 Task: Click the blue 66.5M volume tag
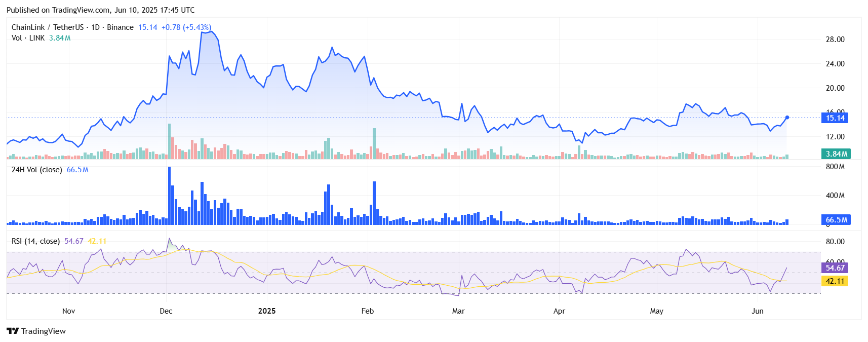(835, 220)
